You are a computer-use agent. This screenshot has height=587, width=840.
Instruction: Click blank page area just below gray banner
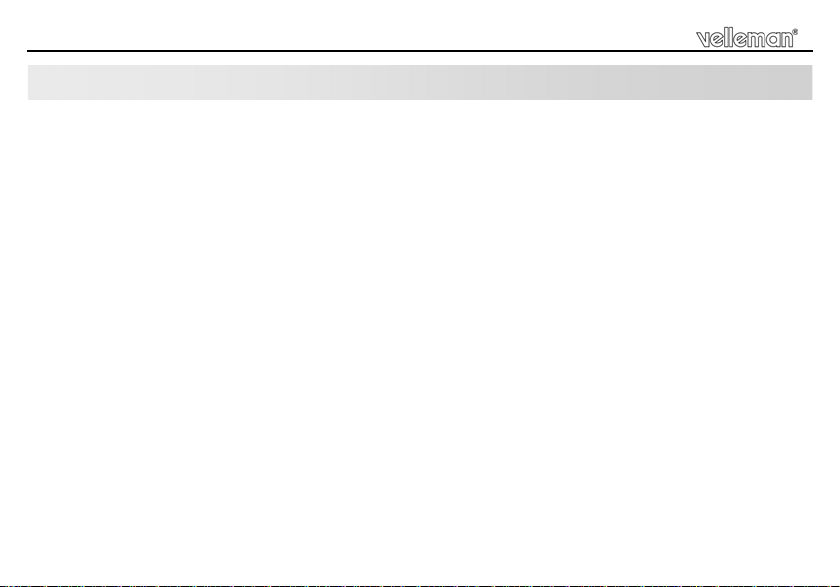click(x=420, y=112)
